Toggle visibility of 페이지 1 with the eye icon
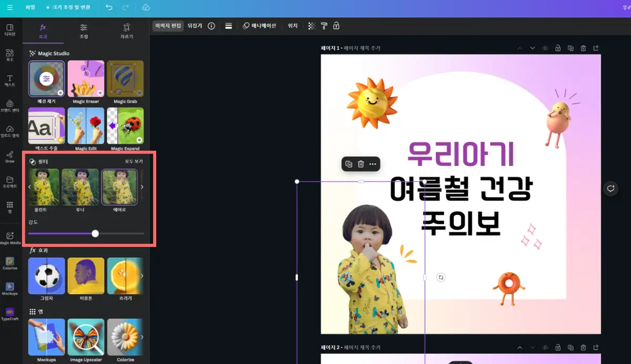 pyautogui.click(x=545, y=48)
